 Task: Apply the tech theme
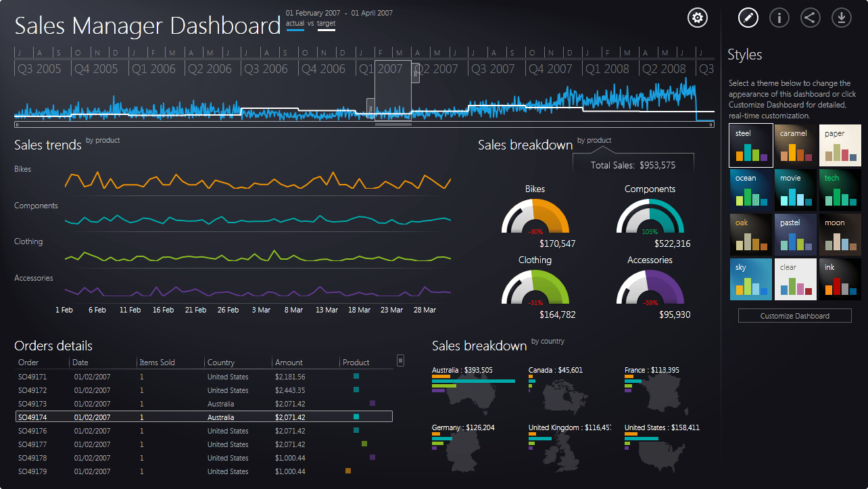point(840,190)
